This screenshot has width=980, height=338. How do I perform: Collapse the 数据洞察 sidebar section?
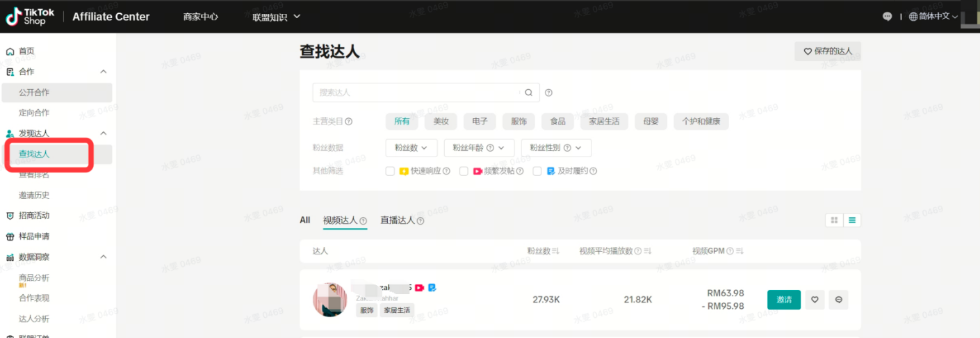point(104,257)
